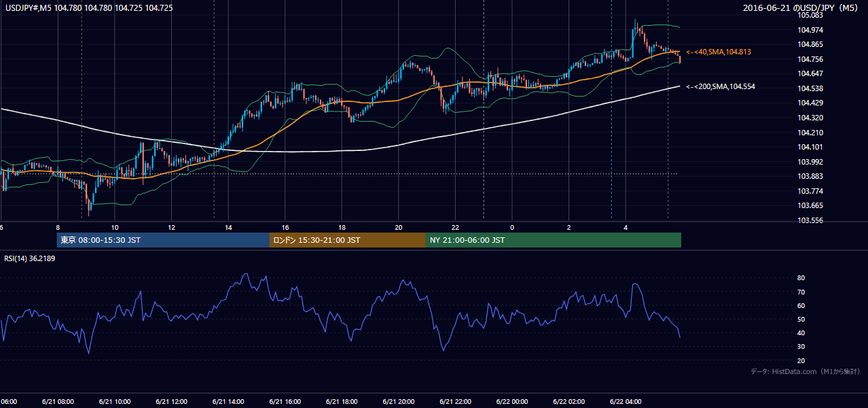Screen dimensions: 868x408
Task: Click hour 10 on the price chart time axis
Action: pyautogui.click(x=115, y=227)
